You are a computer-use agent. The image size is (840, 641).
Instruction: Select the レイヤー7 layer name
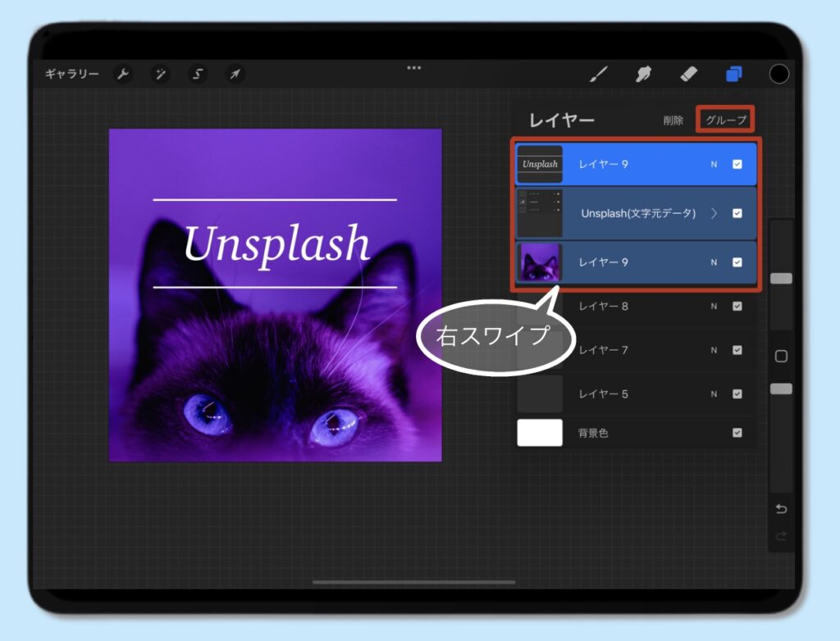click(x=603, y=350)
